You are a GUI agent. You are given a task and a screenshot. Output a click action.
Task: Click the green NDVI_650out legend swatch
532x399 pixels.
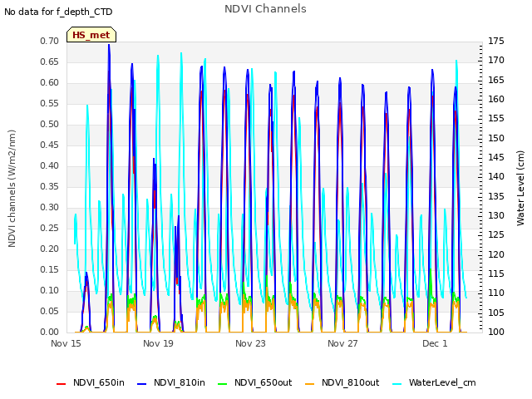(222, 384)
